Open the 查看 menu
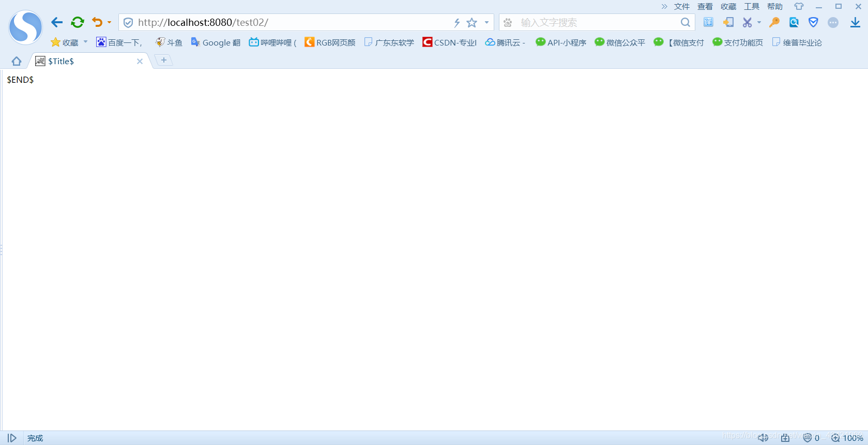 point(705,7)
